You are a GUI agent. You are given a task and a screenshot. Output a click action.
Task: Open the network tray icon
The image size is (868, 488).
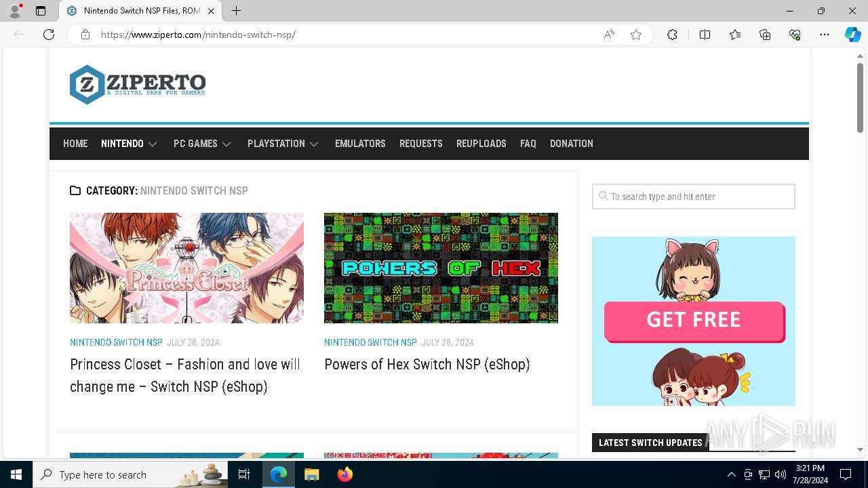pyautogui.click(x=764, y=474)
